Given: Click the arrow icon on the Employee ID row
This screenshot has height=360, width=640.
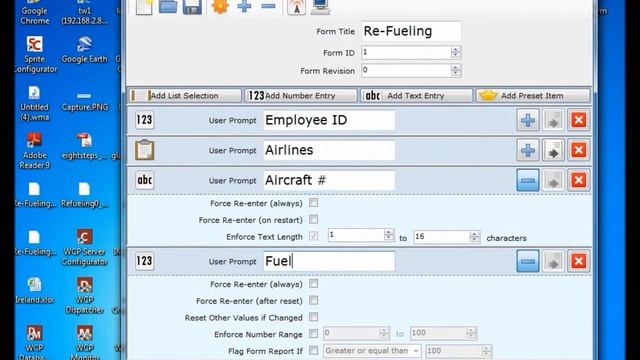Looking at the screenshot, I should (553, 120).
